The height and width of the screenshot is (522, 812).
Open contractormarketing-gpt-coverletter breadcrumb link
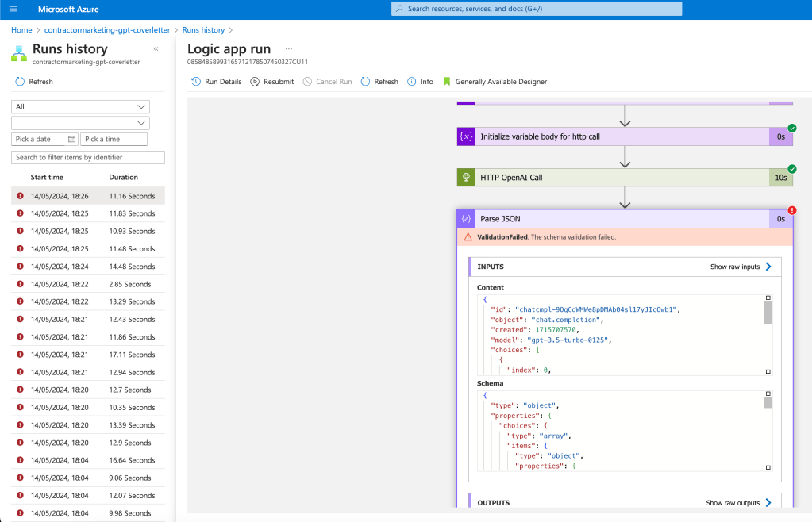click(107, 30)
